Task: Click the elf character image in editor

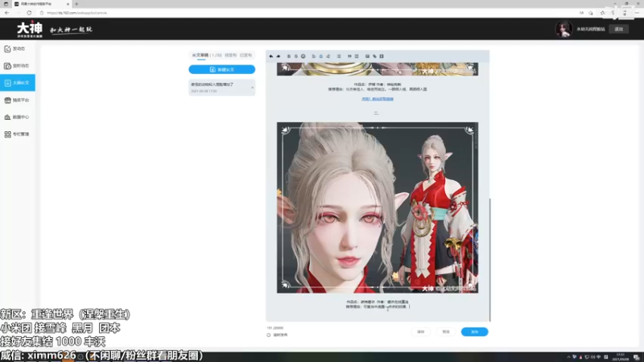Action: [378, 208]
